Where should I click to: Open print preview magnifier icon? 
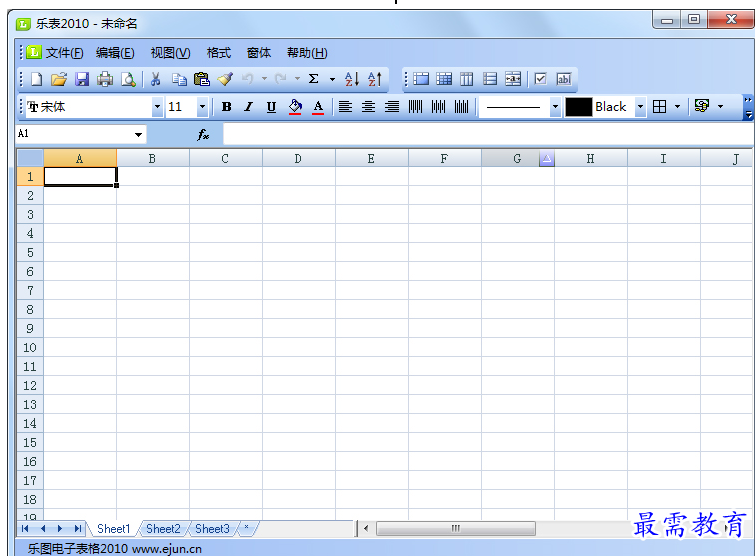pos(128,79)
